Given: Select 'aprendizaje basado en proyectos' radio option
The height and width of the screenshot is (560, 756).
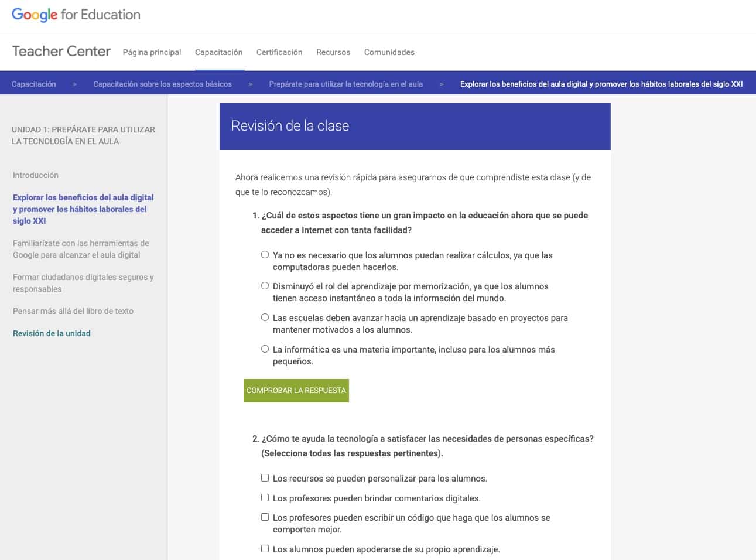Looking at the screenshot, I should [x=265, y=317].
